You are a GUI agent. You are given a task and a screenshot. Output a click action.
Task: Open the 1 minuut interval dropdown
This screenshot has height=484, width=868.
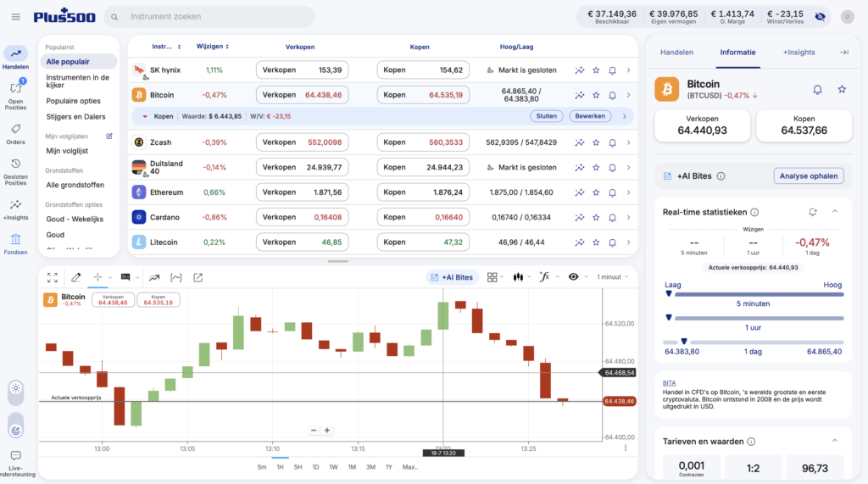[612, 277]
